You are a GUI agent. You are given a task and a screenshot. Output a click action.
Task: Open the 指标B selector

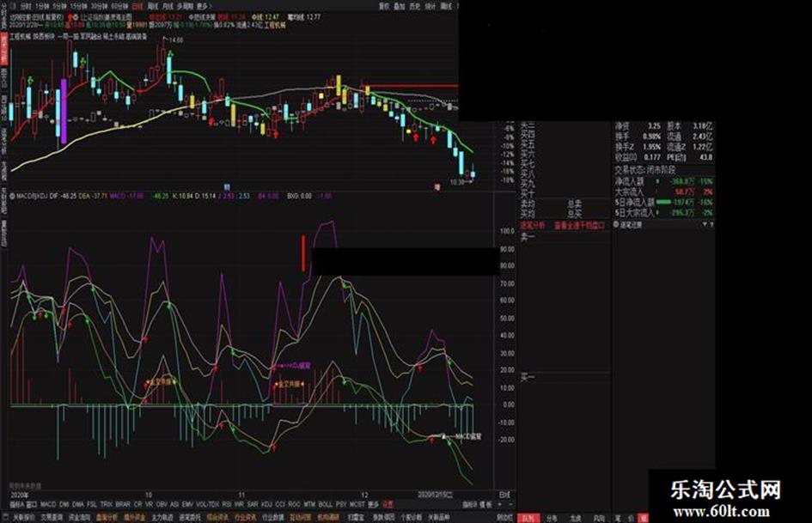[x=469, y=504]
